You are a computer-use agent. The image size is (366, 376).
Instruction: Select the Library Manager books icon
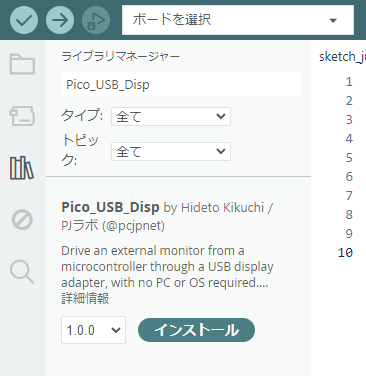pos(22,168)
